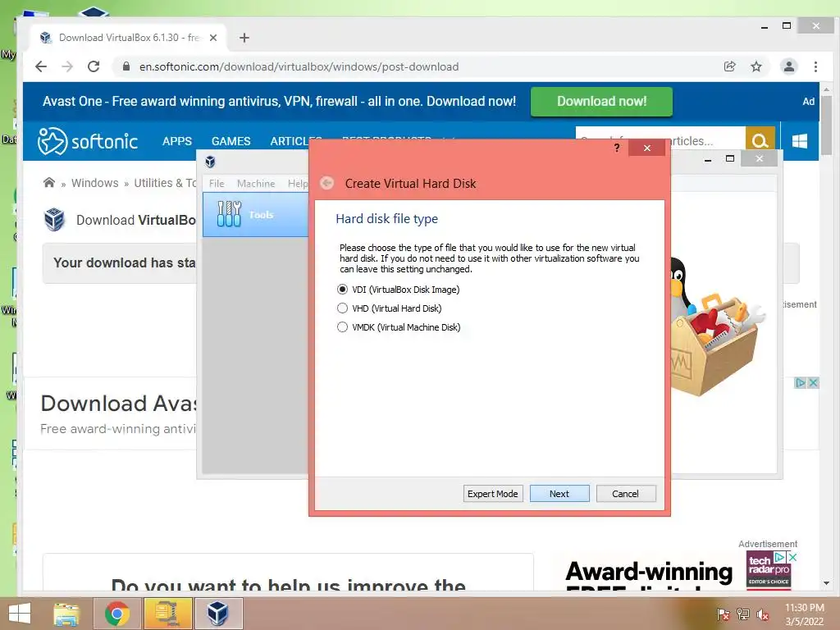Open the Windows Start button
Viewport: 840px width, 630px height.
coord(20,614)
